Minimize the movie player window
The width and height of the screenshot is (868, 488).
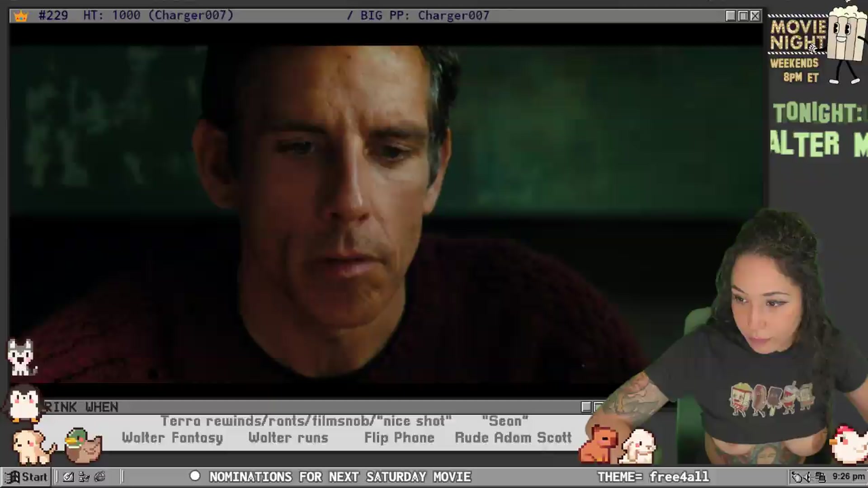point(731,16)
